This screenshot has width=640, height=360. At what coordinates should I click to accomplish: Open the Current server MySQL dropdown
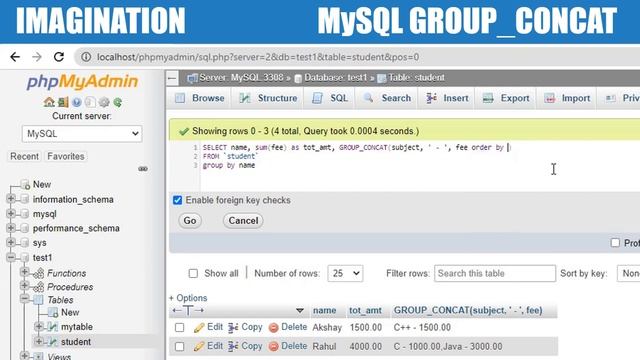82,134
